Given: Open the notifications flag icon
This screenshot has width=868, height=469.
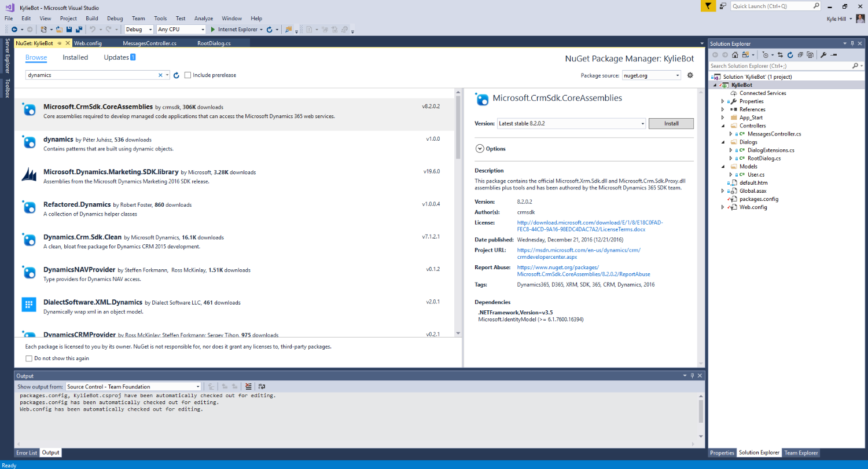Looking at the screenshot, I should (x=708, y=6).
